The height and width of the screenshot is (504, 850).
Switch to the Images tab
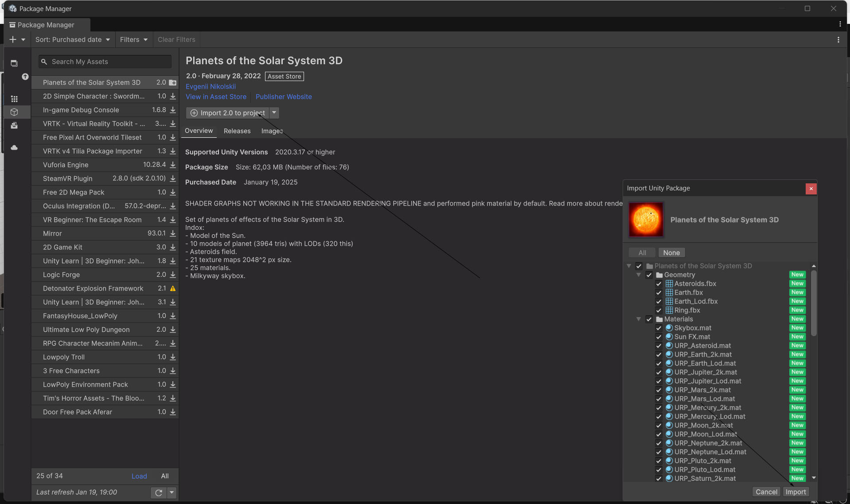(272, 131)
